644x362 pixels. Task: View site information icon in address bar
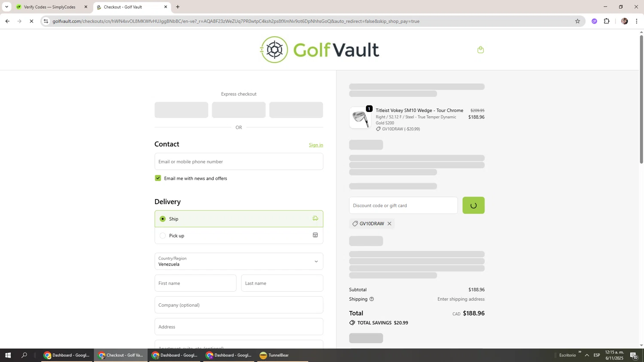46,21
